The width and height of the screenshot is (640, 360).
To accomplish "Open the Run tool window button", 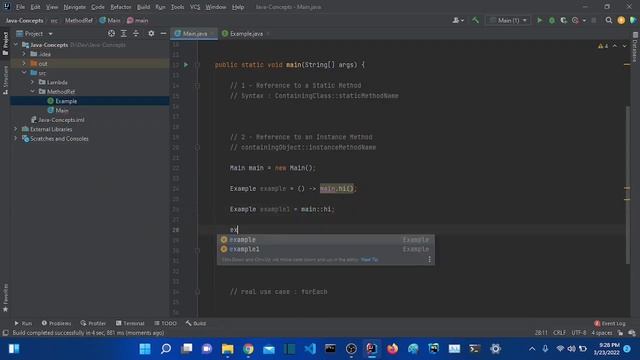I will (23, 323).
